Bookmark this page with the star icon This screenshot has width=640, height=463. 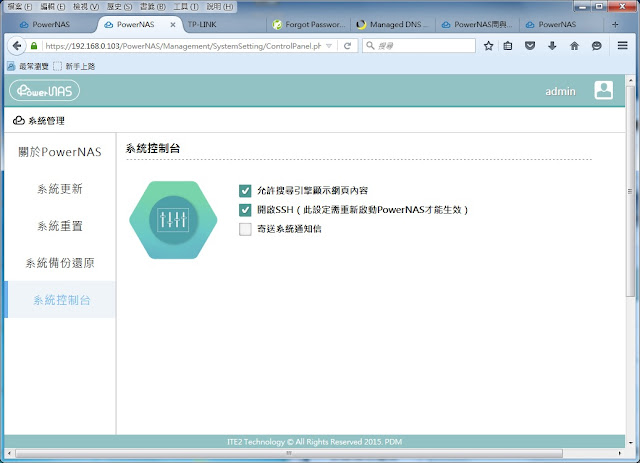[488, 46]
